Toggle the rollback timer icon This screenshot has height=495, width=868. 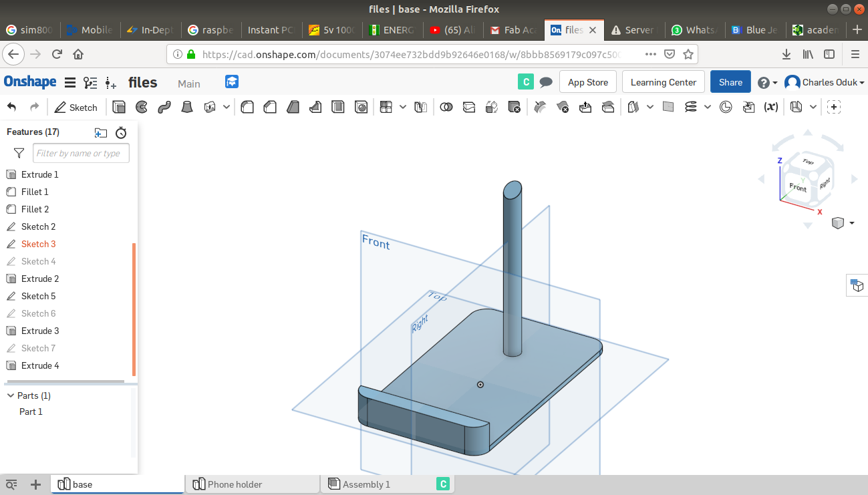tap(121, 132)
